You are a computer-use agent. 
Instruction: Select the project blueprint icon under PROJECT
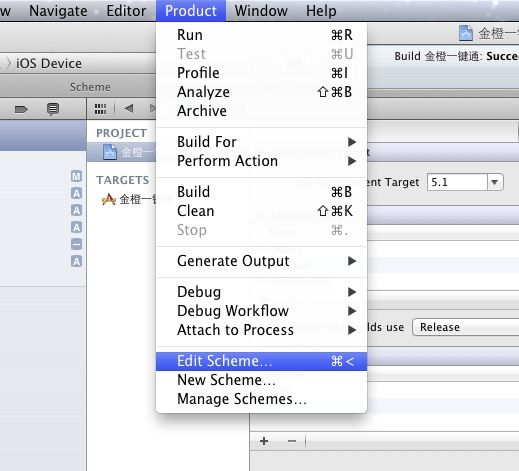(110, 152)
